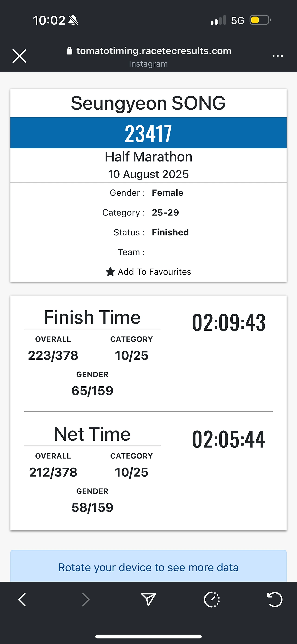Image resolution: width=297 pixels, height=644 pixels.
Task: Tap the browser forward arrow
Action: pos(85,599)
